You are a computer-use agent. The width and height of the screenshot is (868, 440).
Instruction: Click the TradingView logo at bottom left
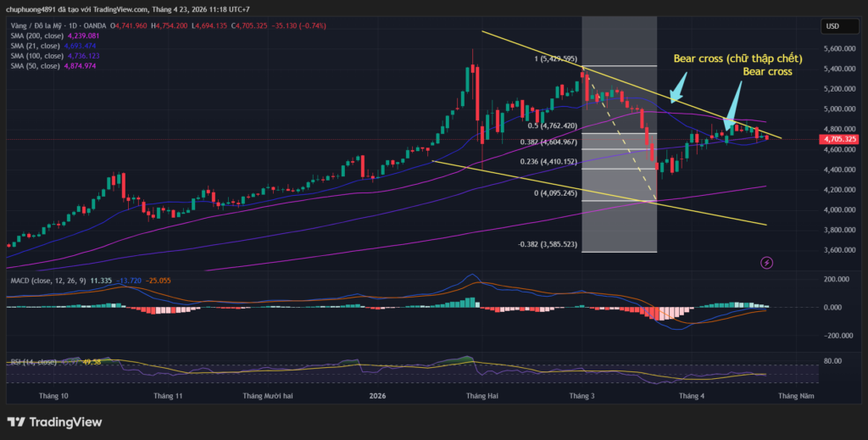[54, 421]
